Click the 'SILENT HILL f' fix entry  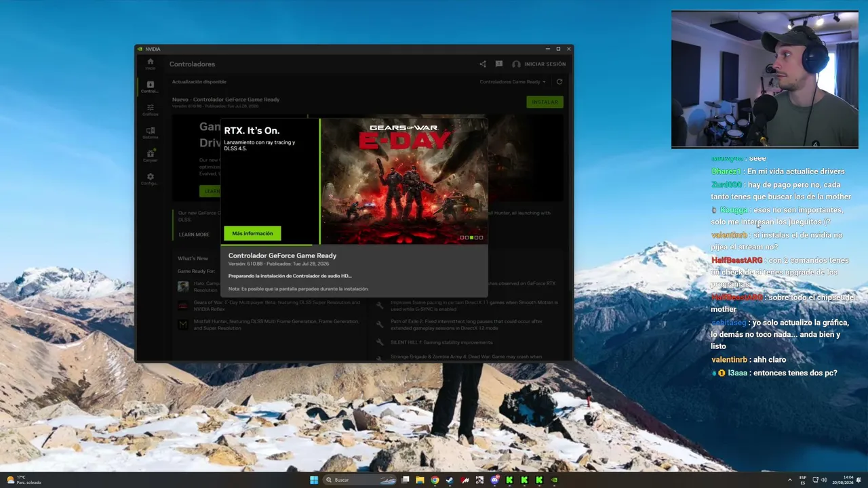441,342
